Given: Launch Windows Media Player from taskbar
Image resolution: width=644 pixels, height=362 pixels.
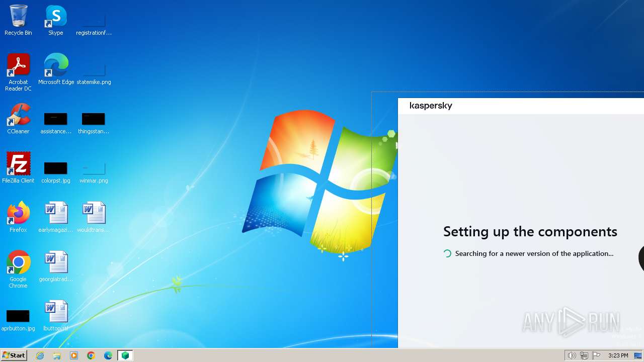Looking at the screenshot, I should pyautogui.click(x=74, y=355).
